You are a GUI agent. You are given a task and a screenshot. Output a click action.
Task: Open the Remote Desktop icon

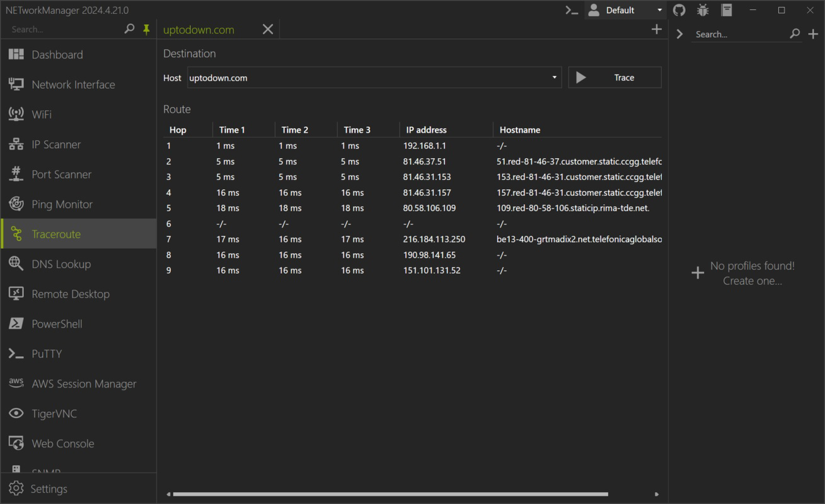pos(16,294)
